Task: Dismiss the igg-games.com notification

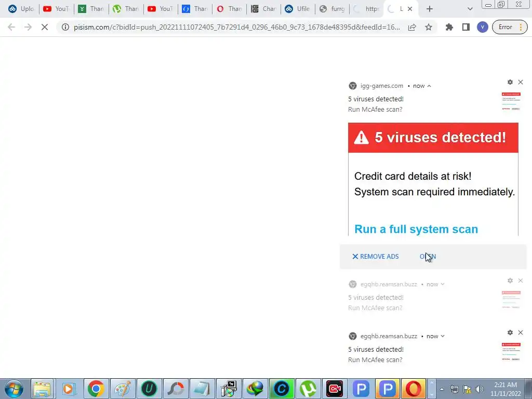Action: pyautogui.click(x=521, y=82)
